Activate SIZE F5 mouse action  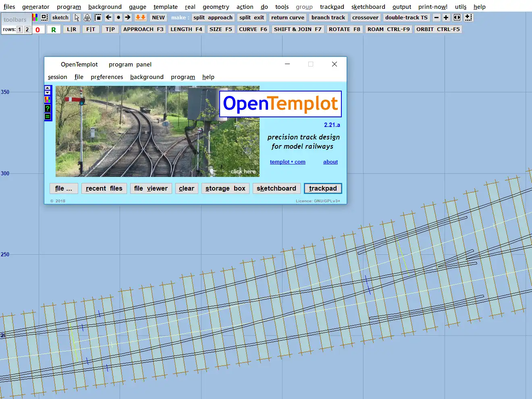click(221, 29)
